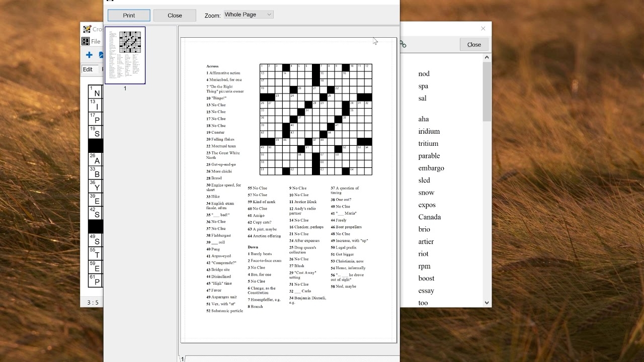644x362 pixels.
Task: Select the word 'Canada' in the list
Action: pos(429,217)
